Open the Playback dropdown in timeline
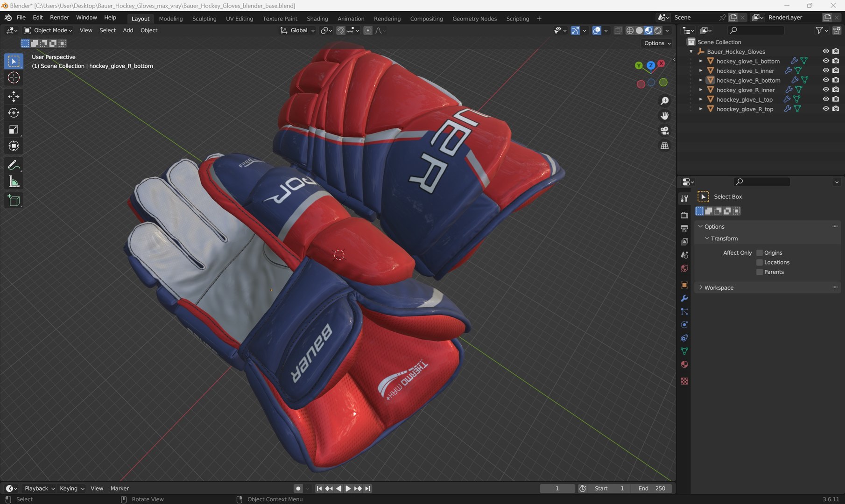 (x=40, y=488)
